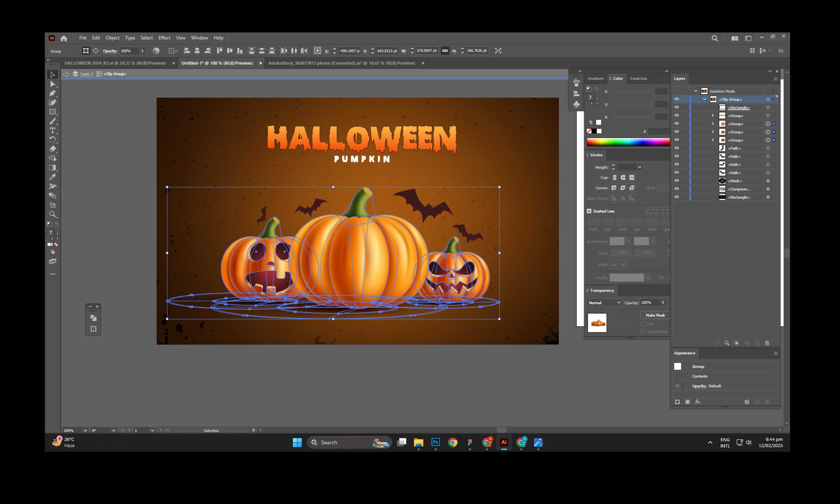Open stroke Weight dropdown

(x=640, y=167)
